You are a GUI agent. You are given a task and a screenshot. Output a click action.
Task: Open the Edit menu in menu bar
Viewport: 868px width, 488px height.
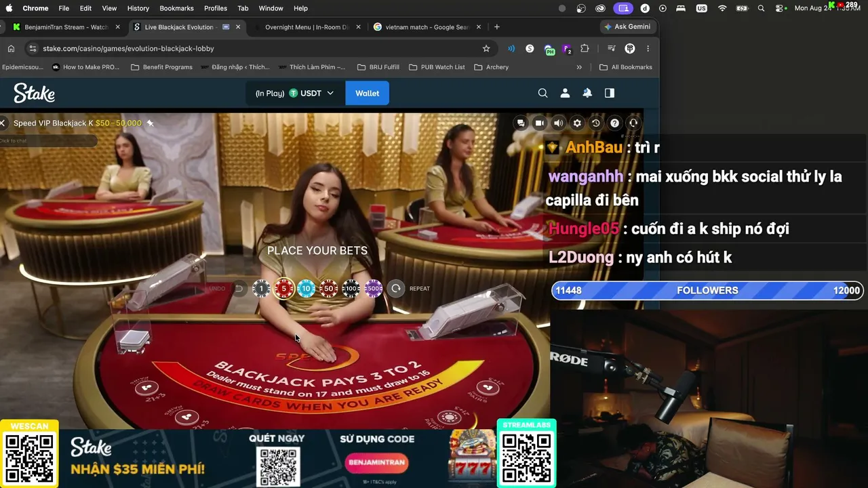85,8
